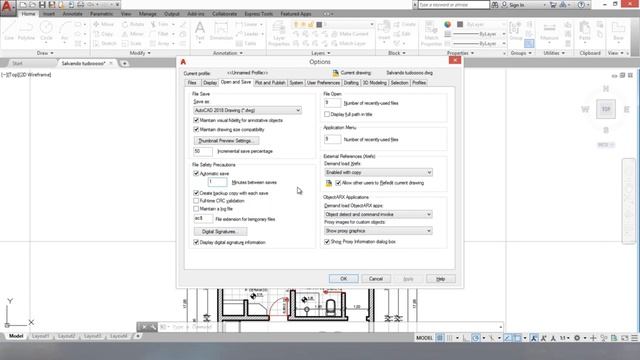Click the Match Properties tool

[x=431, y=33]
